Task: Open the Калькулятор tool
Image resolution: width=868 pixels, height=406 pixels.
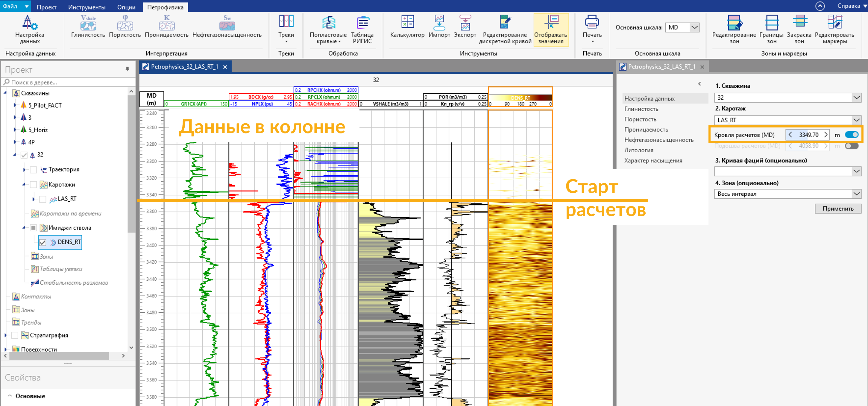Action: click(x=407, y=26)
